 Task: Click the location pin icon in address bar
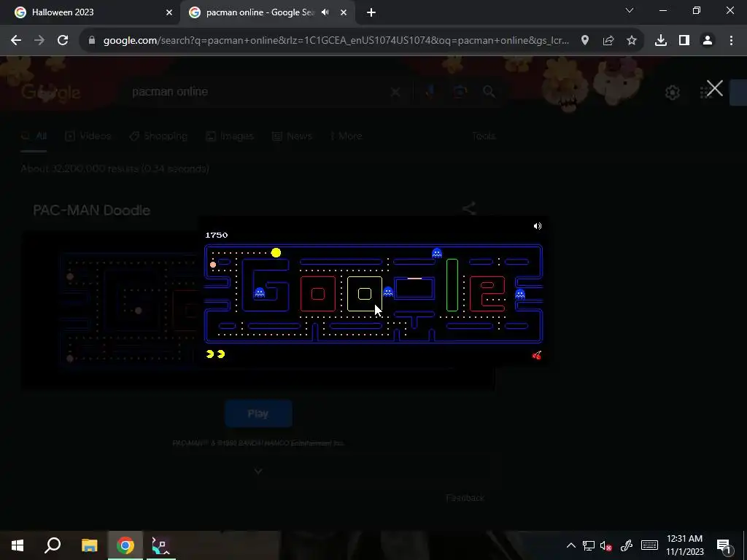click(585, 41)
